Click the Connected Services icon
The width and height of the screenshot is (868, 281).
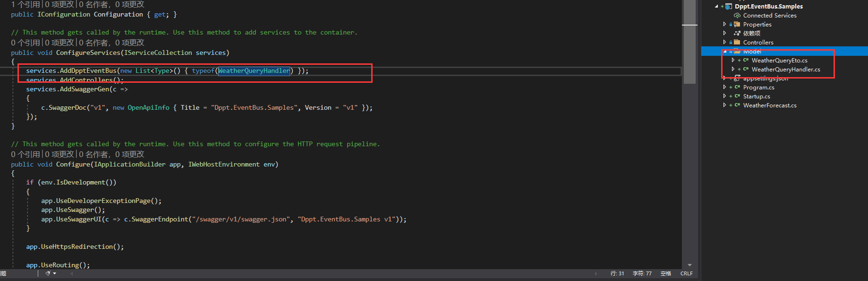pyautogui.click(x=737, y=16)
